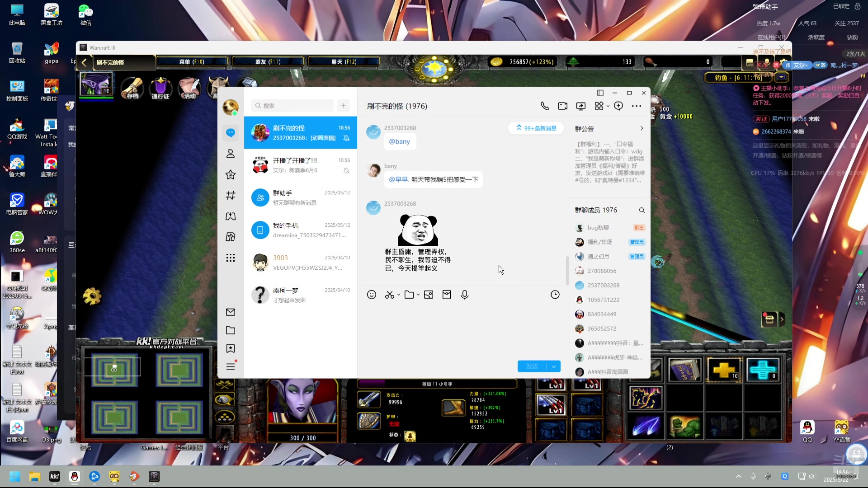
Task: Open the QQ contacts icon
Action: pos(231,154)
